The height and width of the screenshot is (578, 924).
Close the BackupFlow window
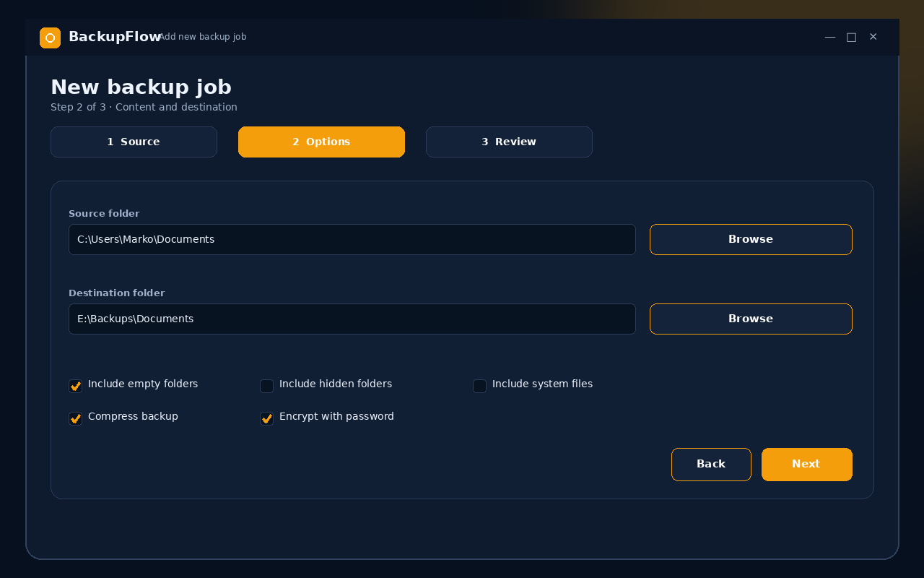873,37
